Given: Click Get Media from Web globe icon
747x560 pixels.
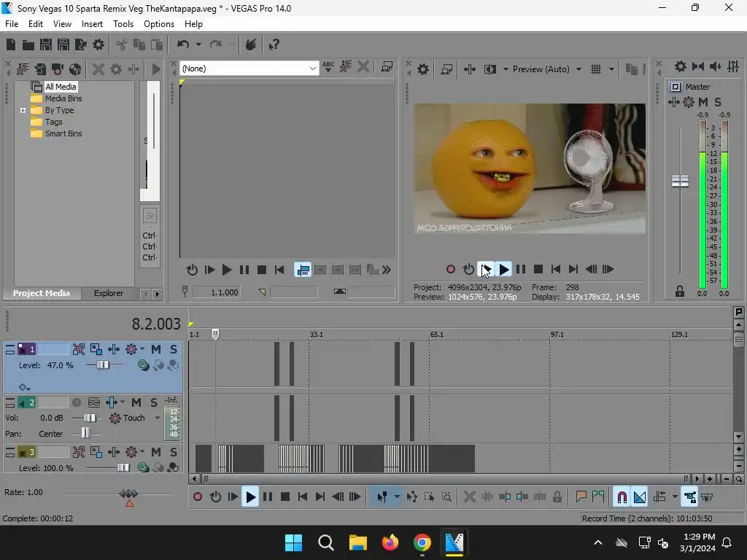Looking at the screenshot, I should 75,69.
